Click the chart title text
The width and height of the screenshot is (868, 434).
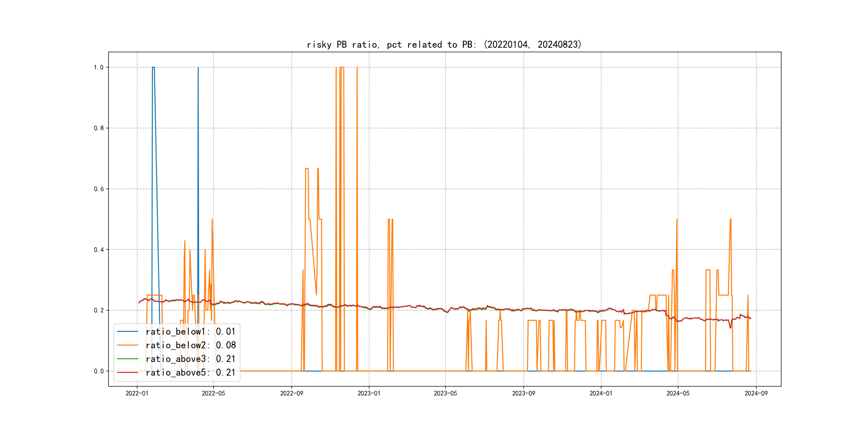[x=444, y=44]
